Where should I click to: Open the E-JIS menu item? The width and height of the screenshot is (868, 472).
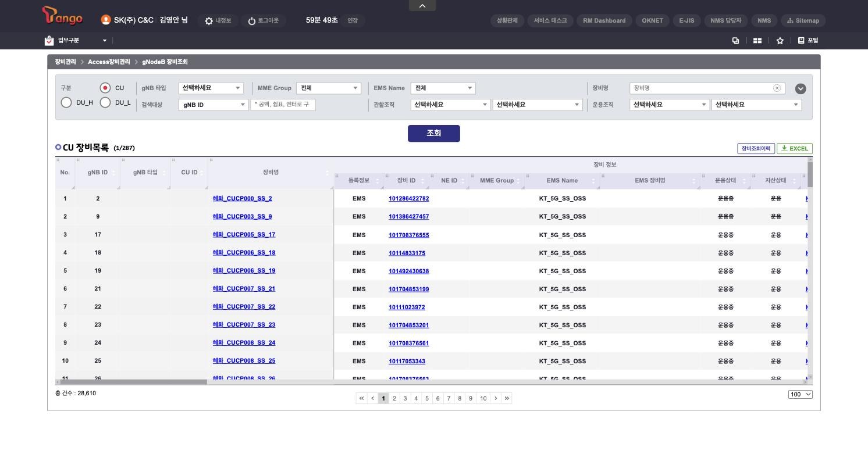point(686,20)
